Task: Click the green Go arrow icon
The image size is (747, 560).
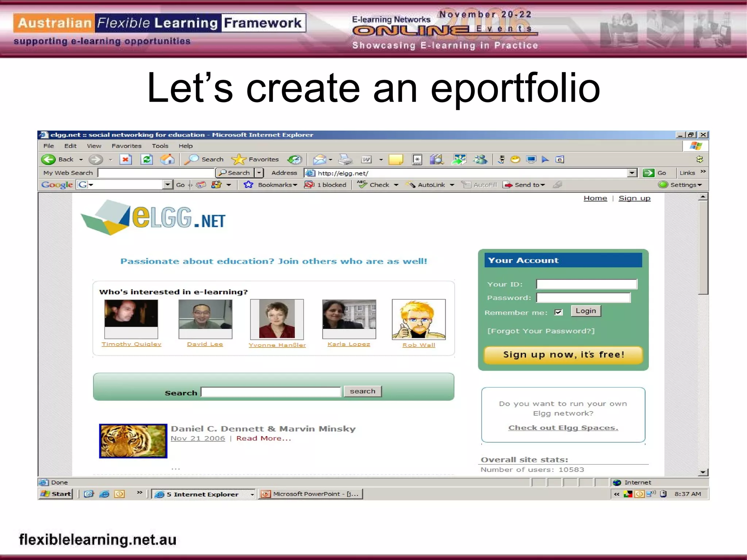Action: click(648, 173)
